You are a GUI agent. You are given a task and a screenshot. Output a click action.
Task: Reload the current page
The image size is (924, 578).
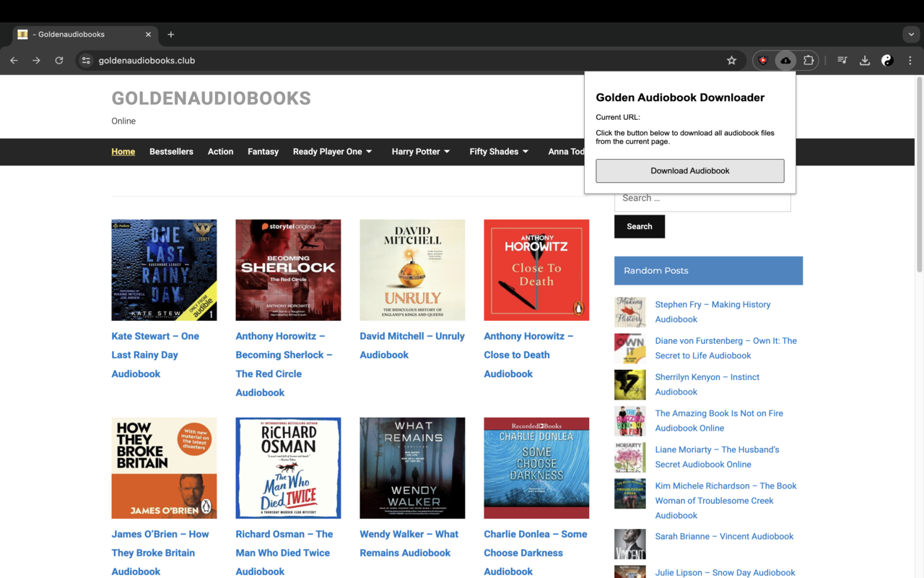[59, 60]
